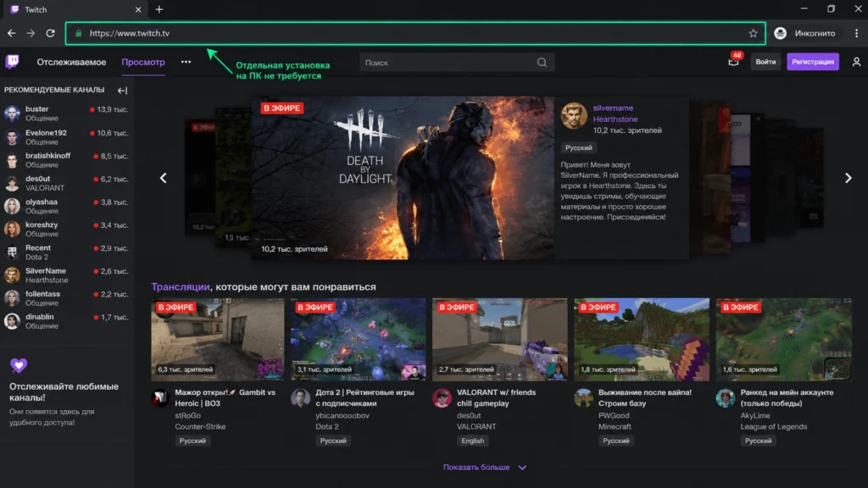The image size is (868, 488).
Task: Open follentass channel in sidebar
Action: [66, 298]
